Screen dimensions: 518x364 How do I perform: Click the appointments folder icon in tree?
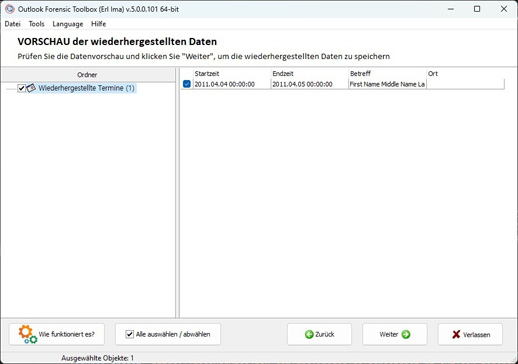coord(31,88)
